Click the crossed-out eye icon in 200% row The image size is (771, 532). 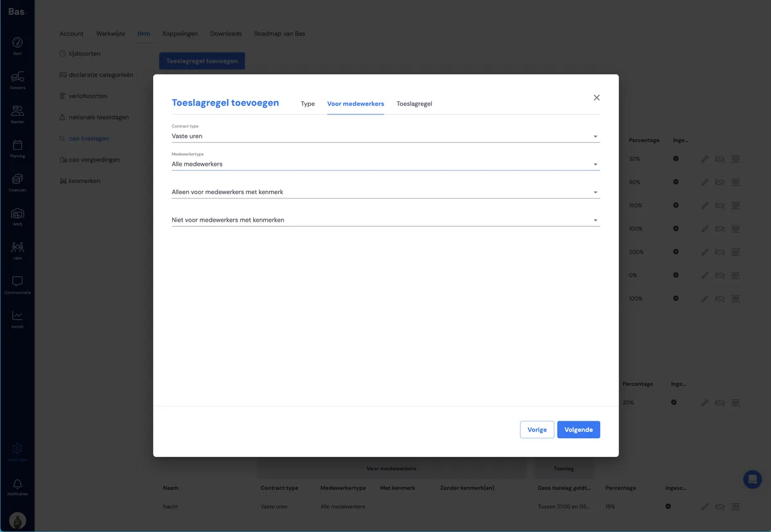coord(720,252)
